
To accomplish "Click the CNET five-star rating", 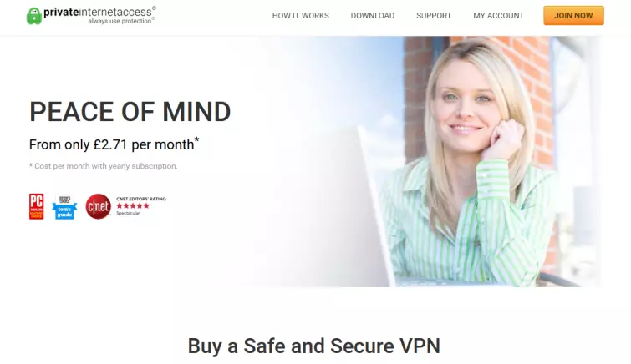I will pyautogui.click(x=133, y=206).
